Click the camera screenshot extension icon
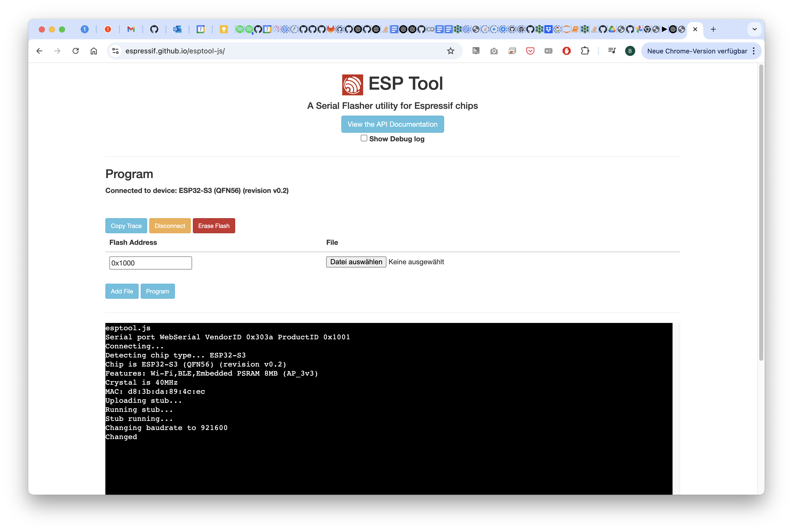Image resolution: width=793 pixels, height=532 pixels. pyautogui.click(x=494, y=51)
